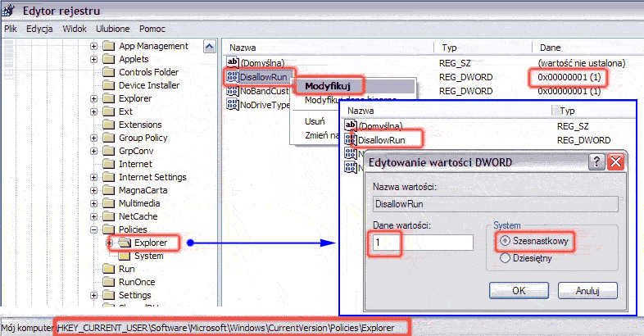Click the Registry Editor title bar icon
644x336 pixels.
11,9
